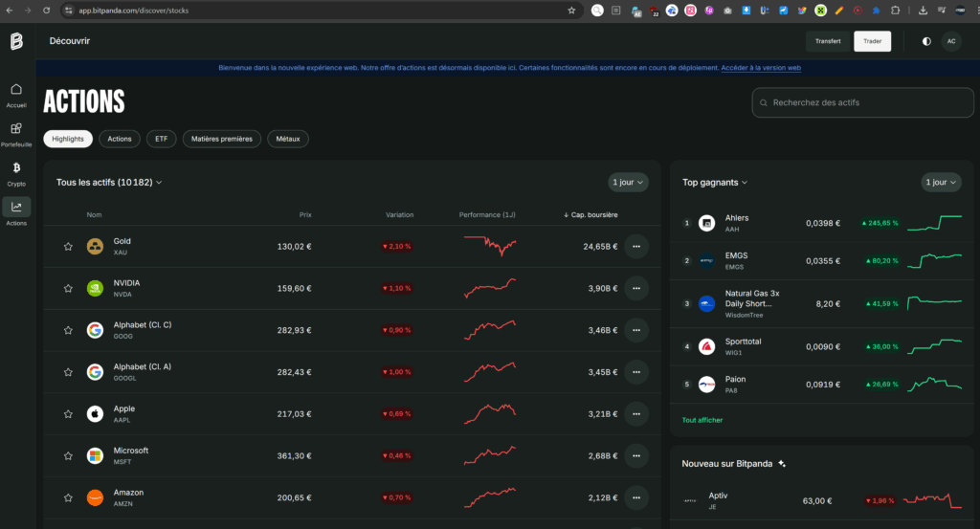Screen dimensions: 980x529
Task: Open 1 jour dropdown in Top gagnants
Action: pos(941,183)
